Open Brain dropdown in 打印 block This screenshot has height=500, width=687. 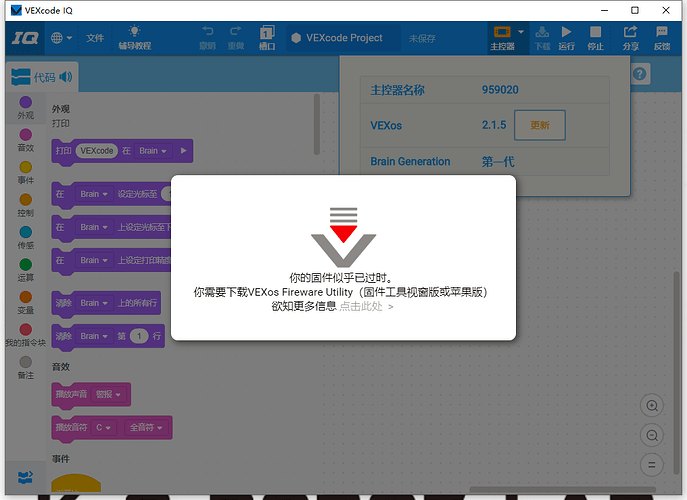click(x=152, y=151)
